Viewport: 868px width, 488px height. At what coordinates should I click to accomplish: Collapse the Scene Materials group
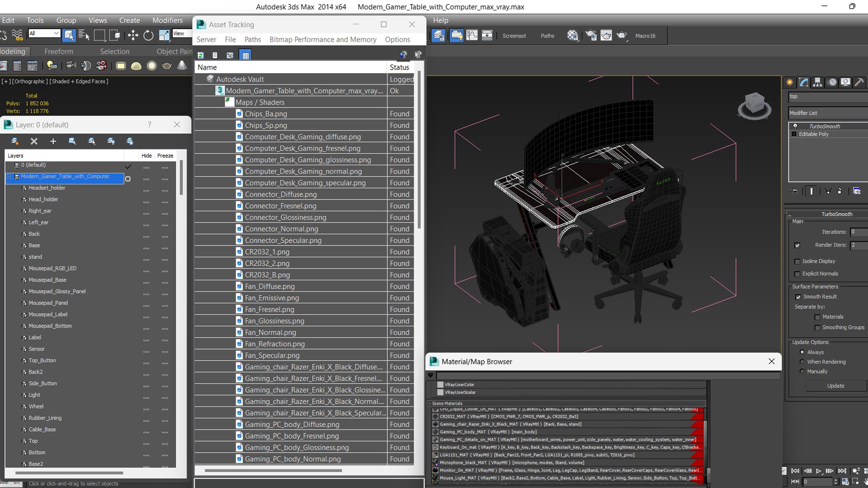click(429, 404)
